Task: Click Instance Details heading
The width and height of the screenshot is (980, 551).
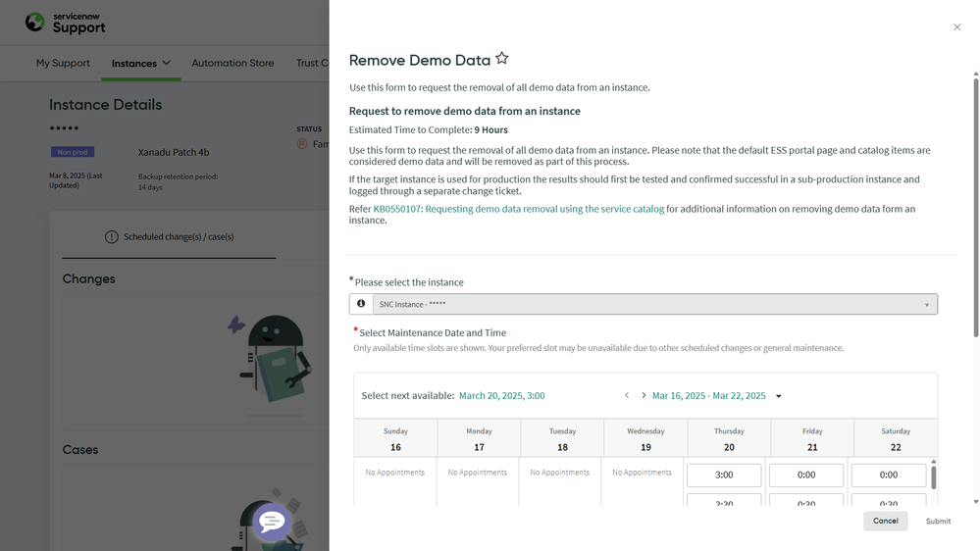Action: click(x=106, y=104)
